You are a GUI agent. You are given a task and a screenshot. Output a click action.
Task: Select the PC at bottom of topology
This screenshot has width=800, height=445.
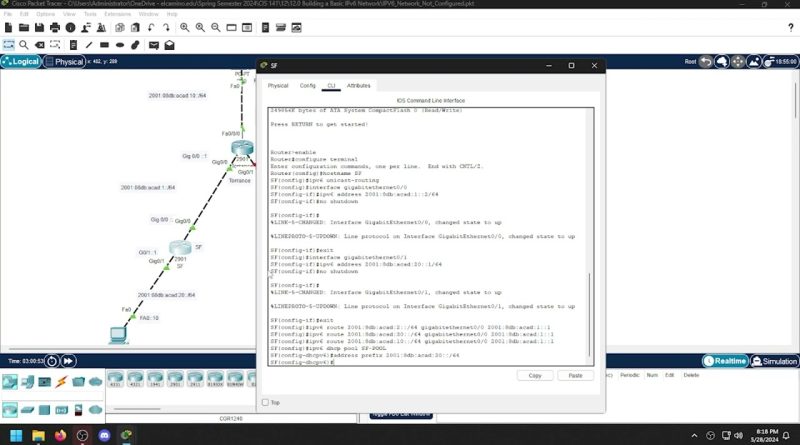click(x=118, y=335)
